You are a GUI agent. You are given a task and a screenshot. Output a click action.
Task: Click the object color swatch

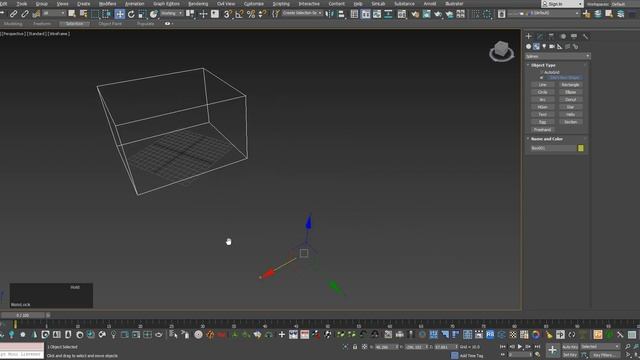(581, 148)
